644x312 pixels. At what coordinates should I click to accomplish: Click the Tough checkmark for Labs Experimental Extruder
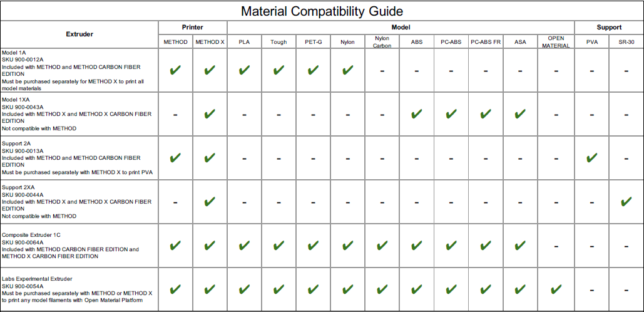point(279,289)
